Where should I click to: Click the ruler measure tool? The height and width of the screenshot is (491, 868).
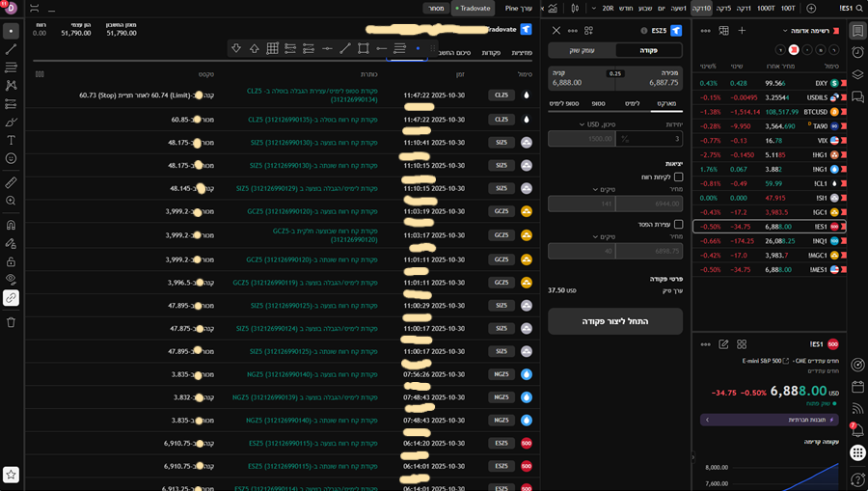pos(12,181)
